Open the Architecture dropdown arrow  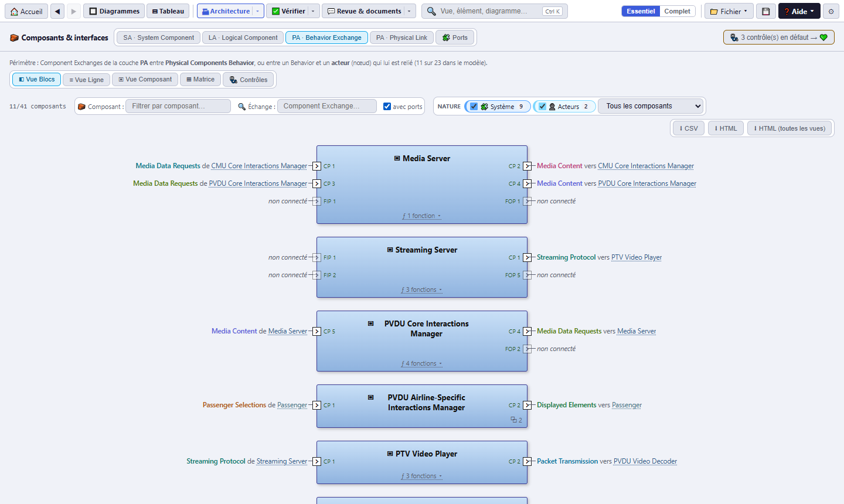(x=257, y=11)
